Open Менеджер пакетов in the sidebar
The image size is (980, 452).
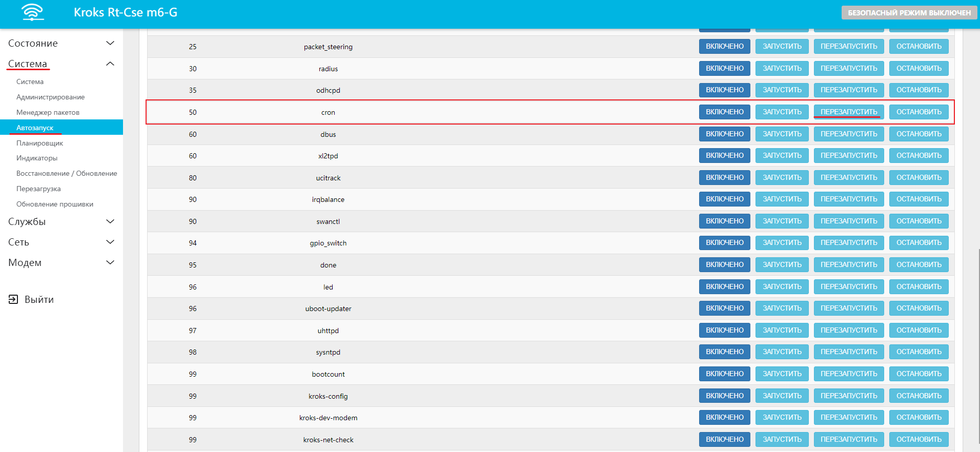coord(48,112)
